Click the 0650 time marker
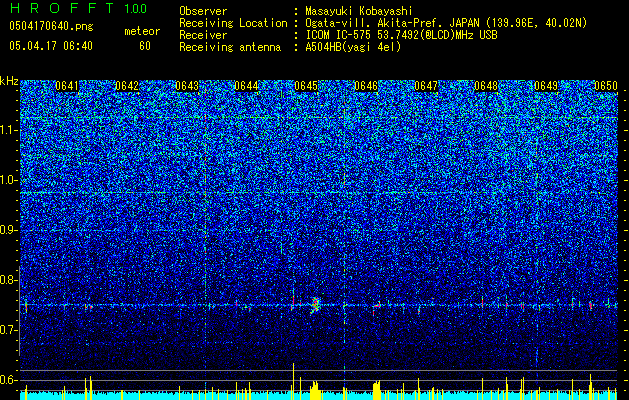Screen dimensions: 629x400 [605, 86]
